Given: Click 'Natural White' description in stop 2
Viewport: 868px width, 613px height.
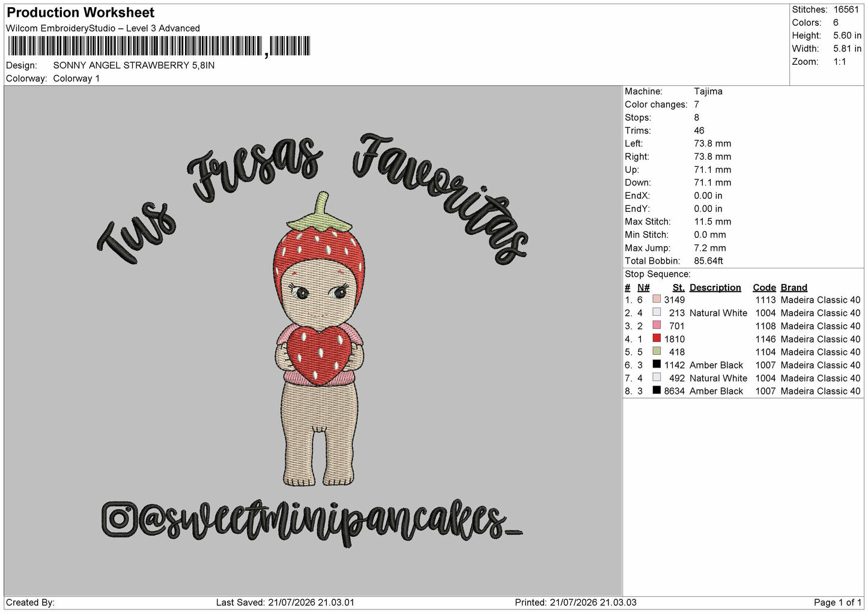Looking at the screenshot, I should coord(718,313).
